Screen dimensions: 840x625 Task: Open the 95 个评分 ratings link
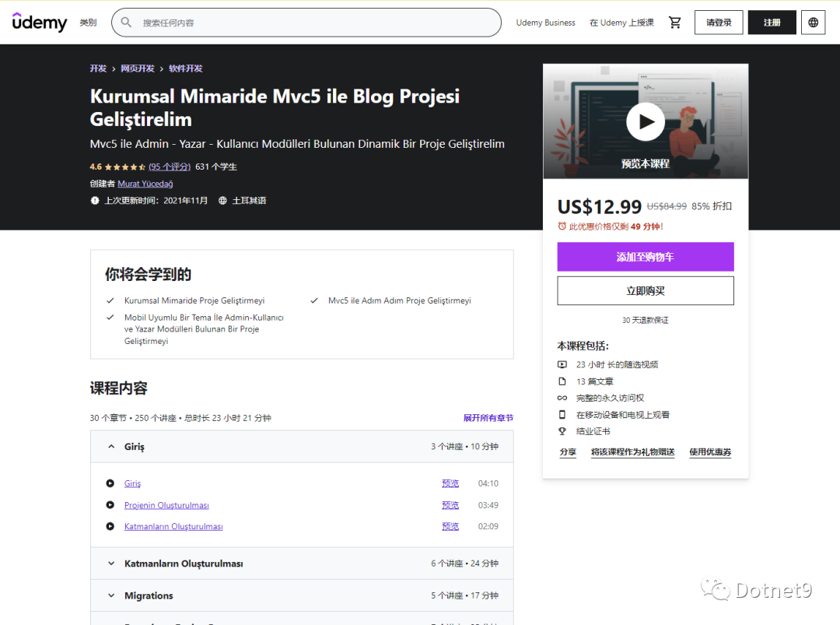point(170,167)
